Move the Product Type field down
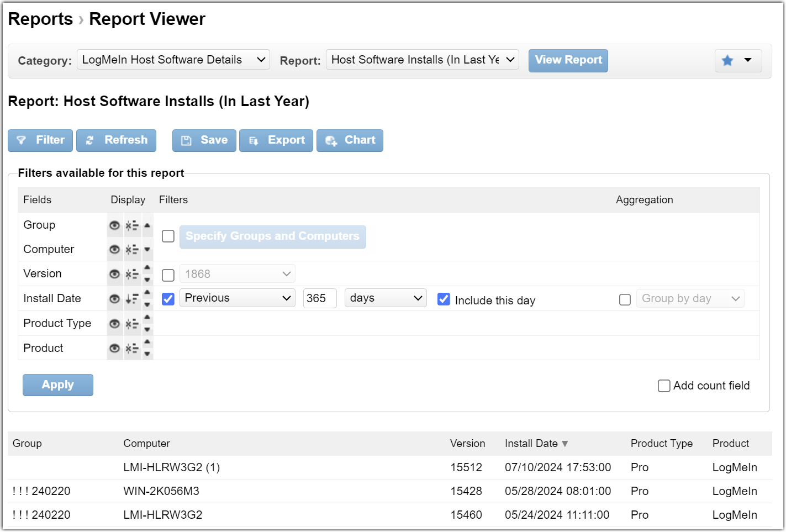This screenshot has width=786, height=532. tap(147, 330)
